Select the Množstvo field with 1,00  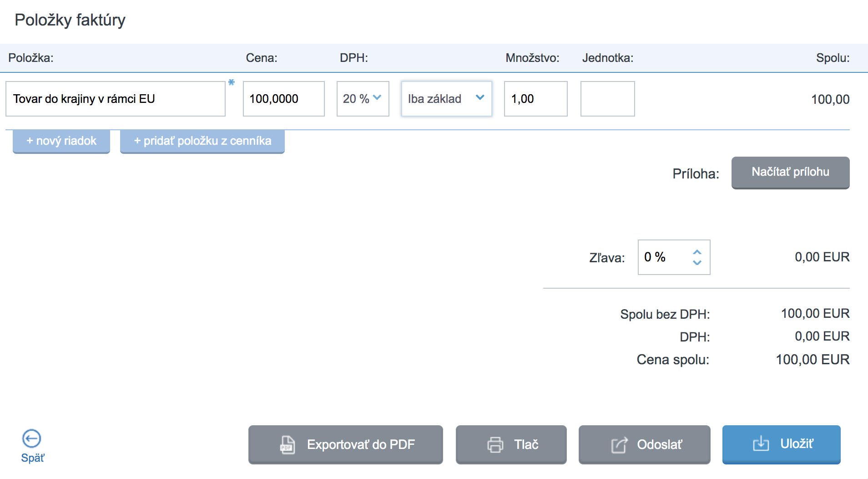coord(535,99)
